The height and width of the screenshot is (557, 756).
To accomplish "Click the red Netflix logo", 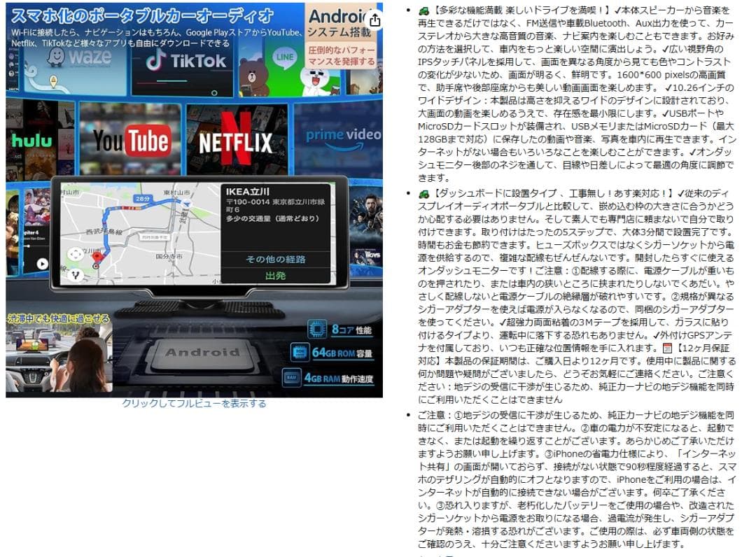I will 235,142.
